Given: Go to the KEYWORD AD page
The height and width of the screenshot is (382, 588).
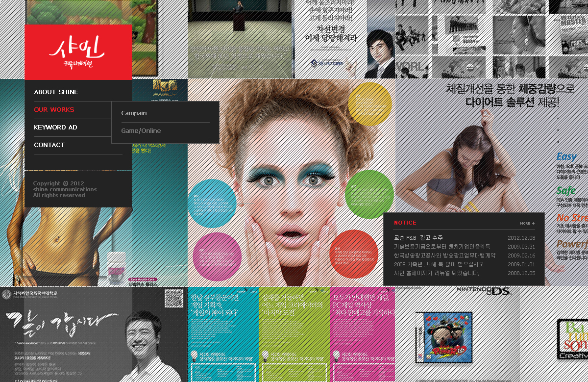Looking at the screenshot, I should (55, 127).
